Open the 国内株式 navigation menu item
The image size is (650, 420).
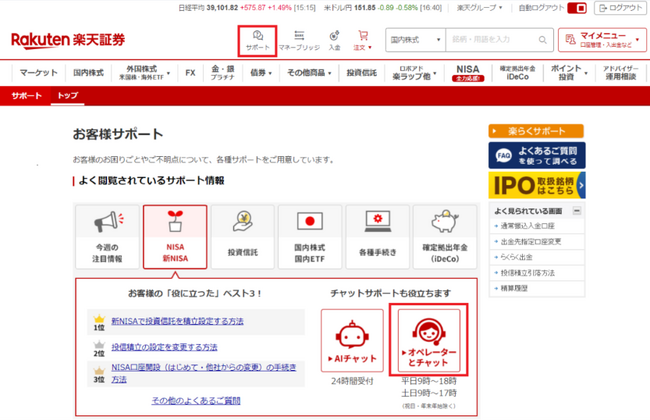tap(88, 73)
